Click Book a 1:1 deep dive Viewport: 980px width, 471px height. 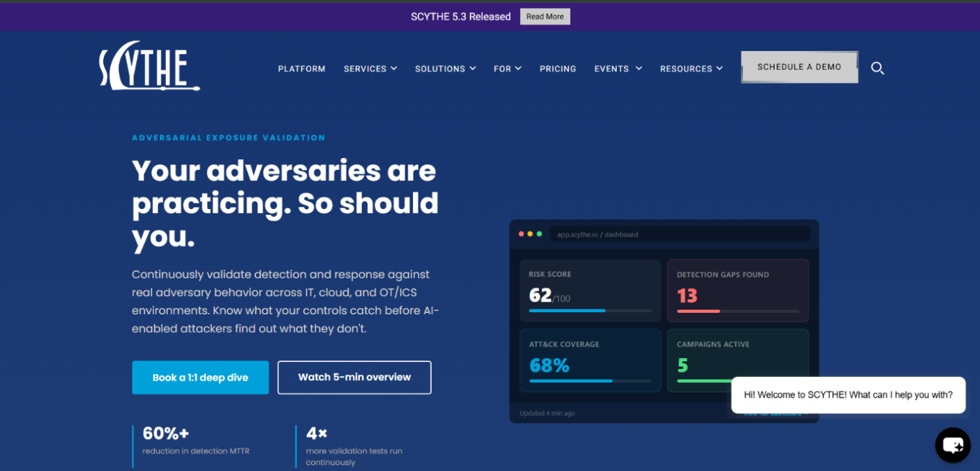point(201,378)
